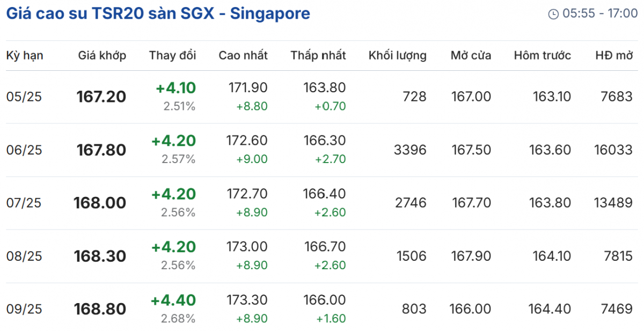The width and height of the screenshot is (644, 331).
Task: Click the title 'Giá cao su TSR20 sàn SGX - Singapore'
Action: pyautogui.click(x=158, y=13)
